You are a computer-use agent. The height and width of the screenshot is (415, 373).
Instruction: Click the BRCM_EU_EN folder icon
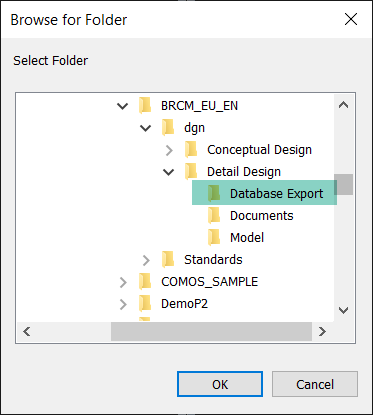coord(145,106)
